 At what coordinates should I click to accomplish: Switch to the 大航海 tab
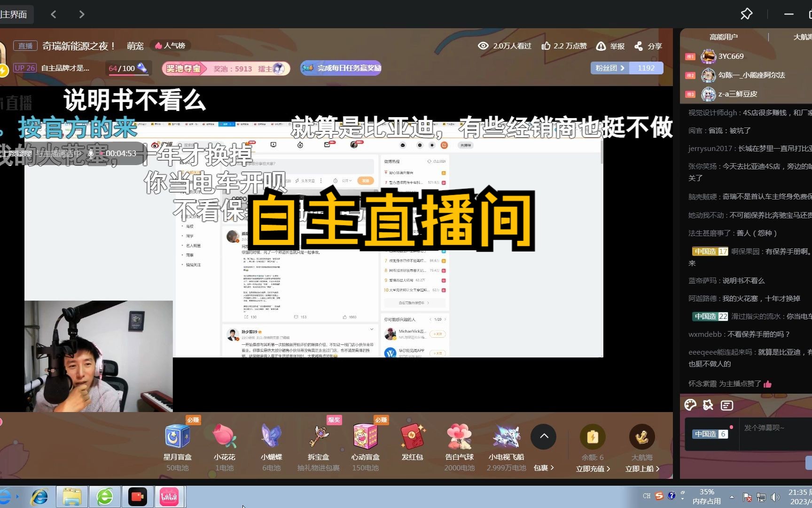803,37
